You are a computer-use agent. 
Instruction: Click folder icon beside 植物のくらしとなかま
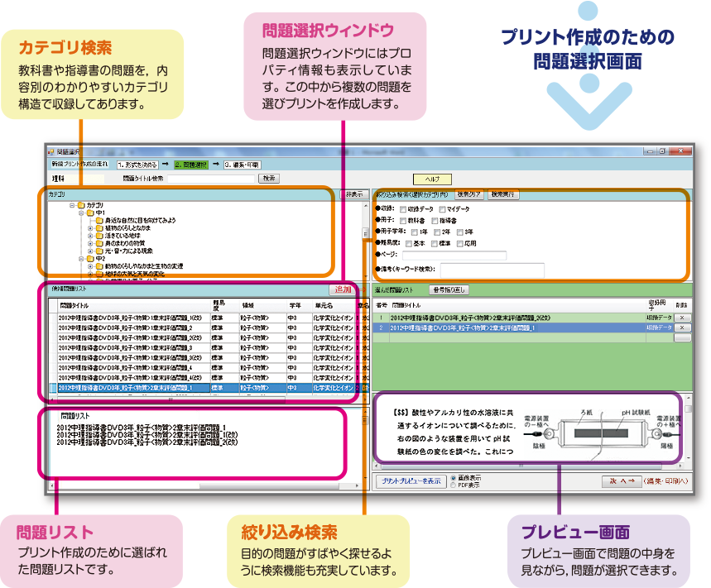pos(99,227)
